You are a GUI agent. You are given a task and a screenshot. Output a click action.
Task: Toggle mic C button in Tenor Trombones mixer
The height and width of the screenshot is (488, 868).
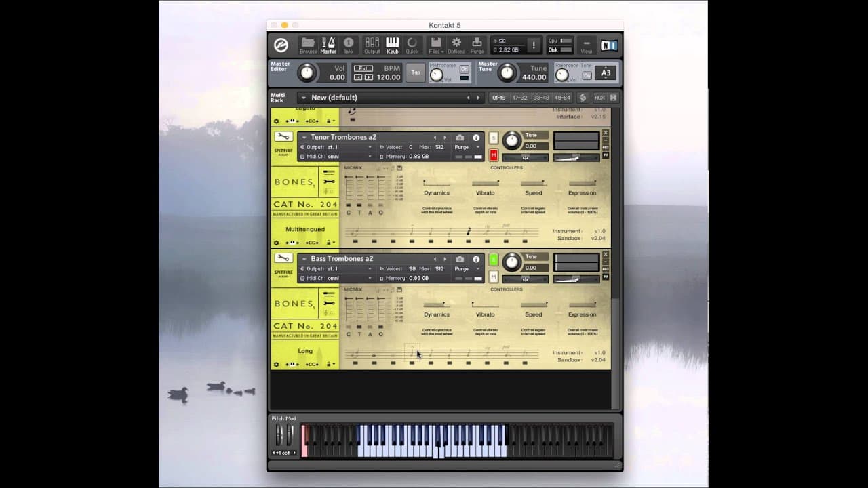coord(349,205)
